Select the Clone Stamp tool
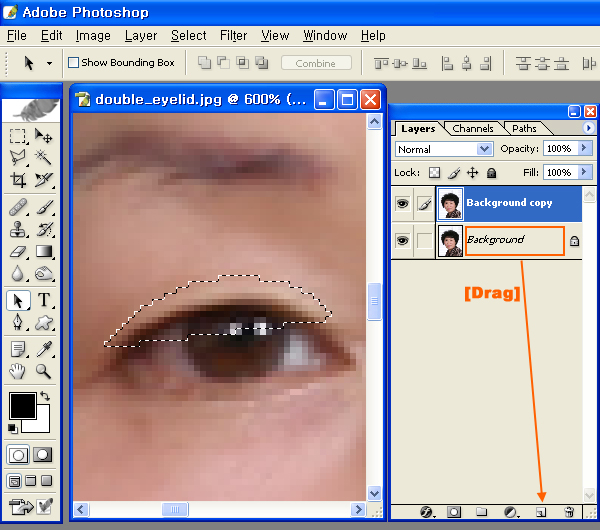Image resolution: width=600 pixels, height=530 pixels. coord(18,229)
